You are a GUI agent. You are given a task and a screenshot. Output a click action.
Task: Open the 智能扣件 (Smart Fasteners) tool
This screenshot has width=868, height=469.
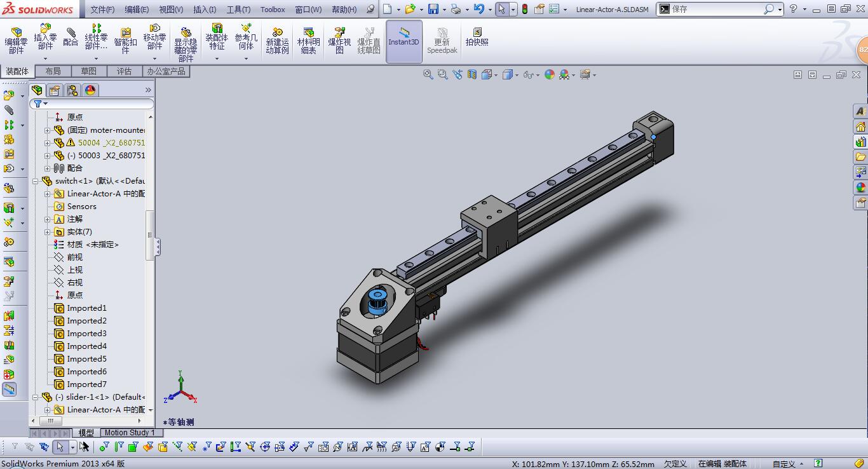click(125, 41)
